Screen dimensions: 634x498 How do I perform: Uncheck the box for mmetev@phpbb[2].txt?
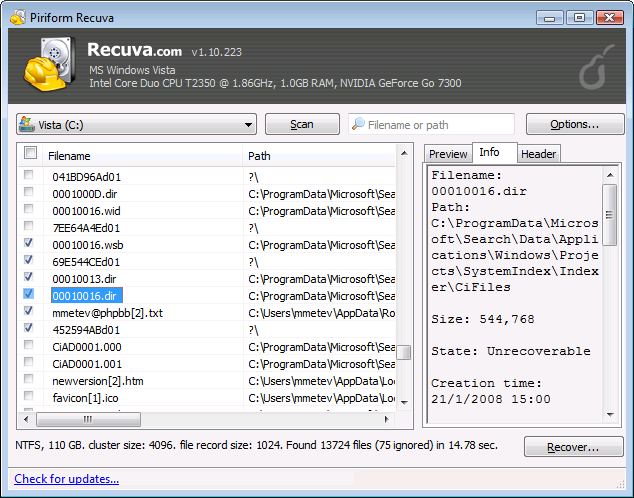(x=28, y=310)
